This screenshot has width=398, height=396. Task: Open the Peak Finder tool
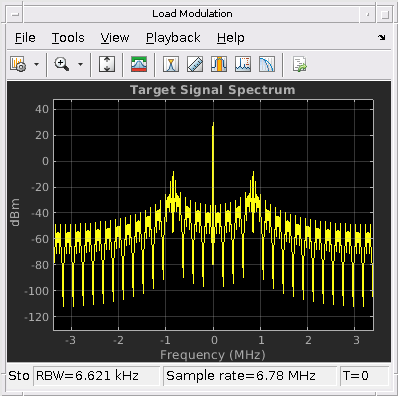pos(243,64)
